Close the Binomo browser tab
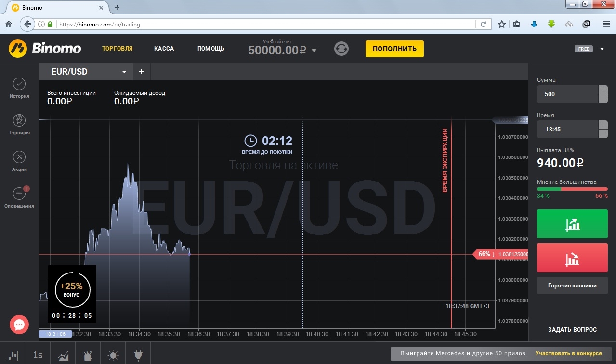616x364 pixels. [101, 8]
